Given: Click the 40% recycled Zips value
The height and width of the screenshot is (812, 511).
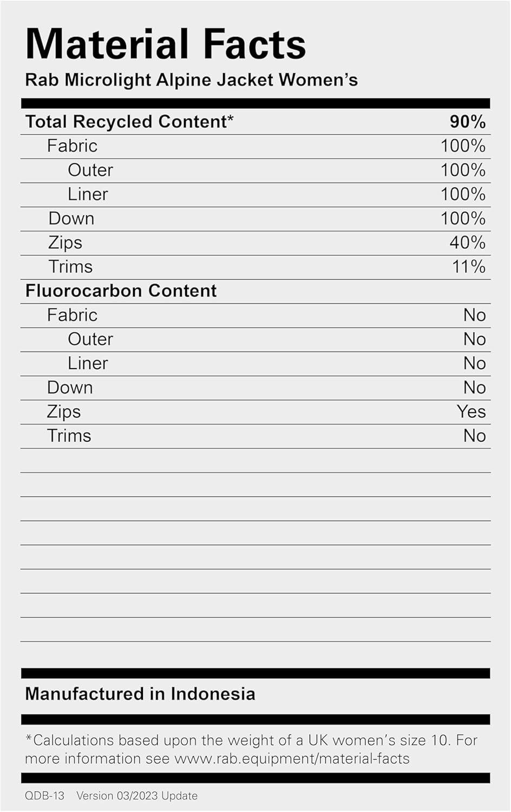Looking at the screenshot, I should coord(467,243).
